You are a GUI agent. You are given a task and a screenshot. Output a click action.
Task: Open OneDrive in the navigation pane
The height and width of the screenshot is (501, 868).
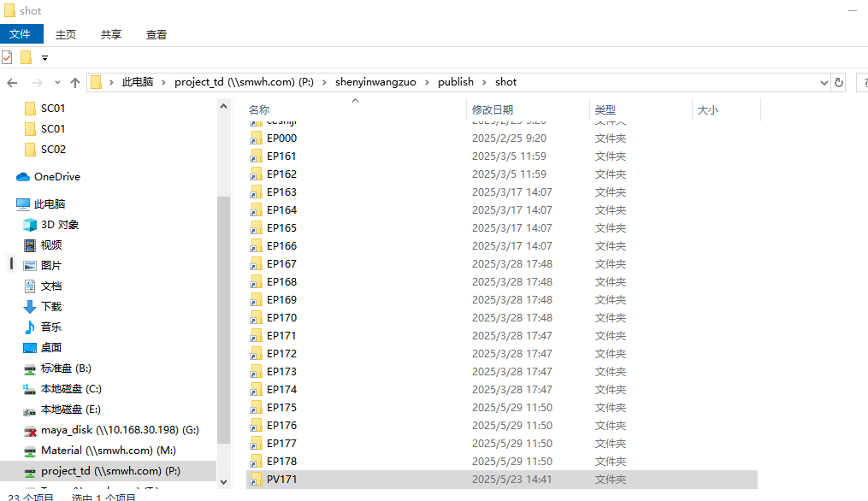[x=56, y=177]
